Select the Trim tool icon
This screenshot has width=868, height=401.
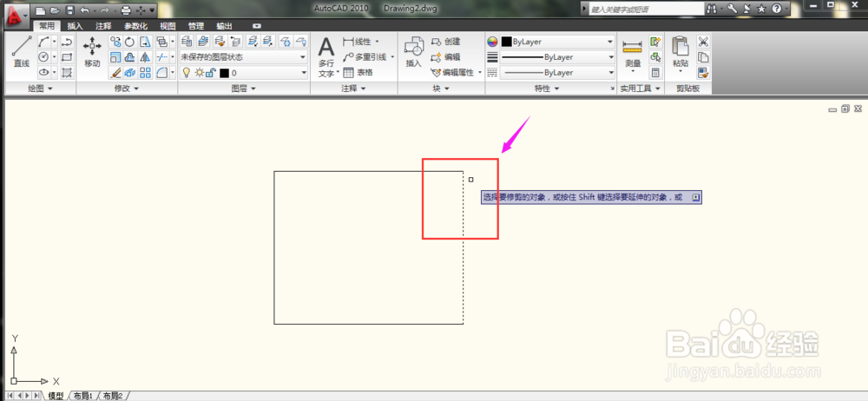coord(161,56)
